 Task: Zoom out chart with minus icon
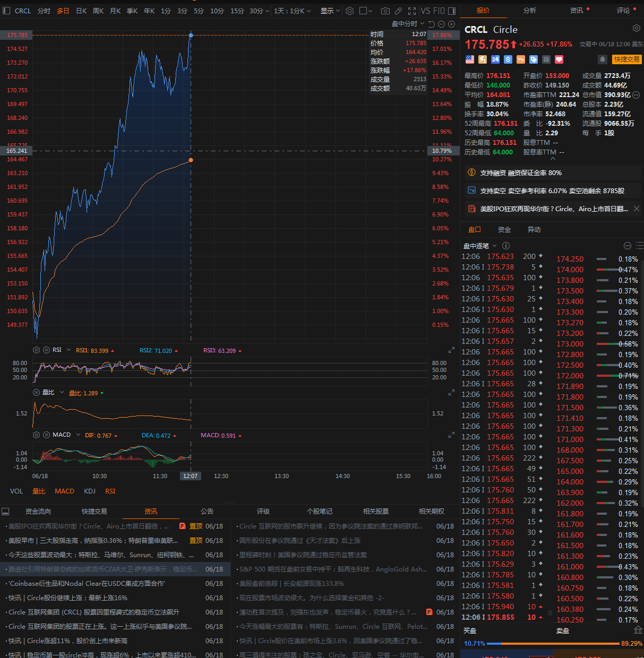coord(441,24)
